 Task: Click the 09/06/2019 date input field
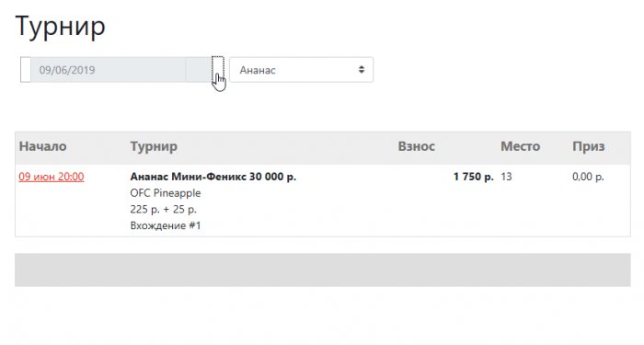[108, 70]
